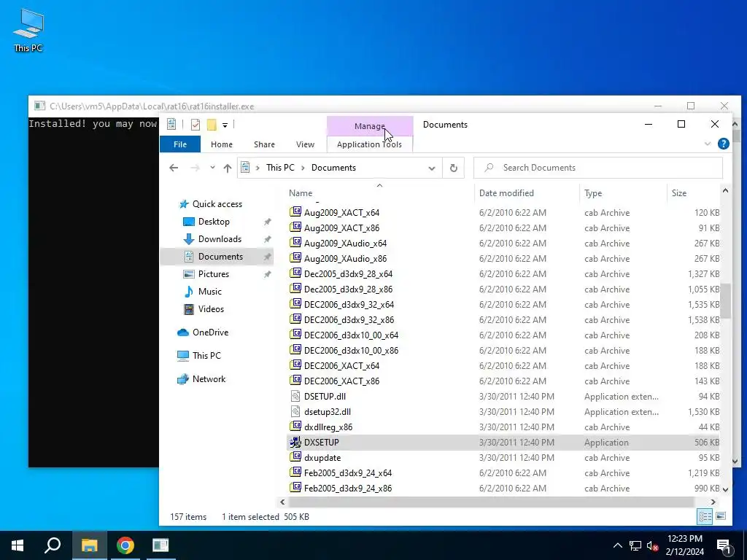Switch to Large icons view layout
747x560 pixels.
(x=721, y=517)
